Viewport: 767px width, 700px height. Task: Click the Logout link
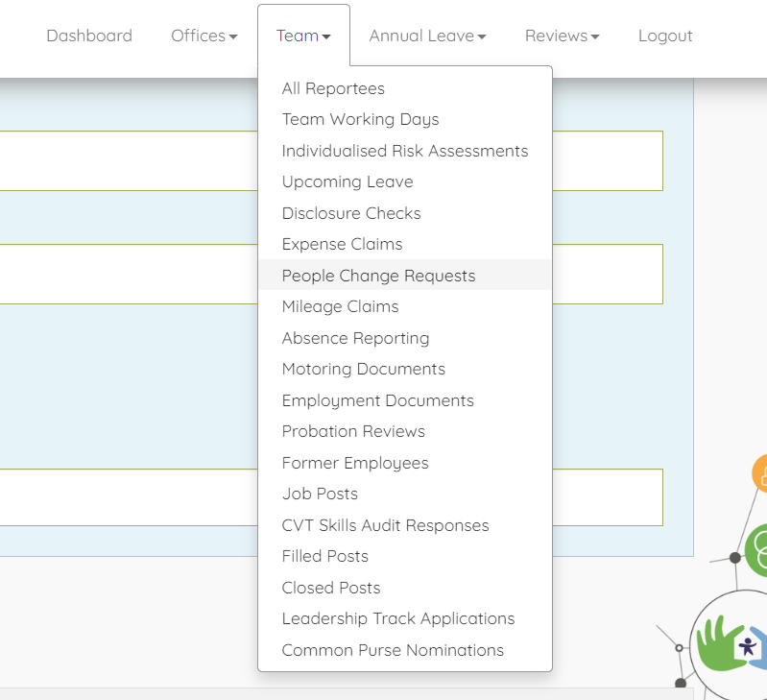pyautogui.click(x=665, y=36)
